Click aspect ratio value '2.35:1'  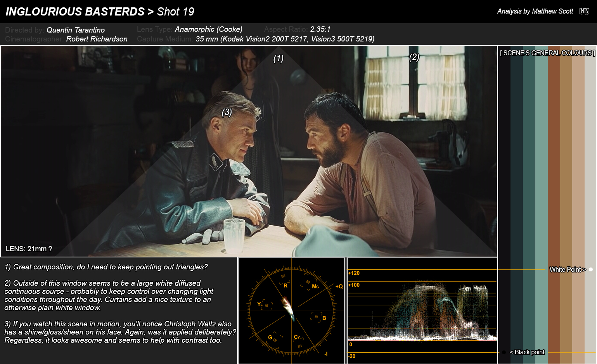click(320, 29)
